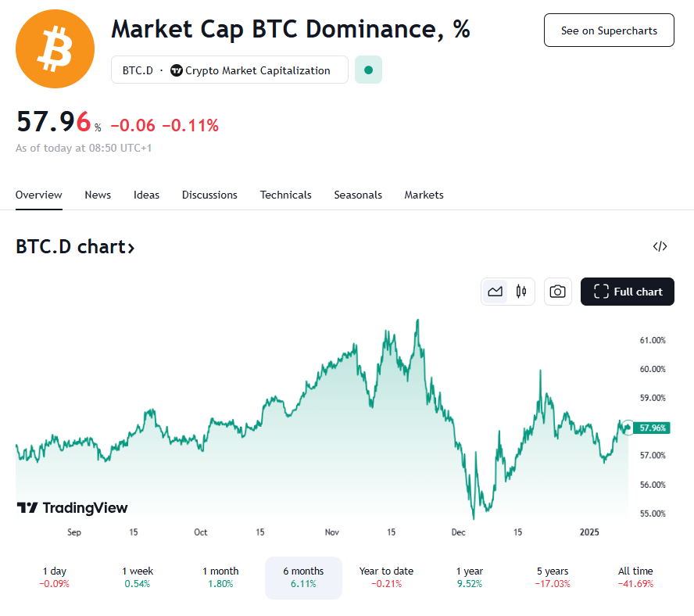Take a chart snapshot with camera icon

(558, 292)
